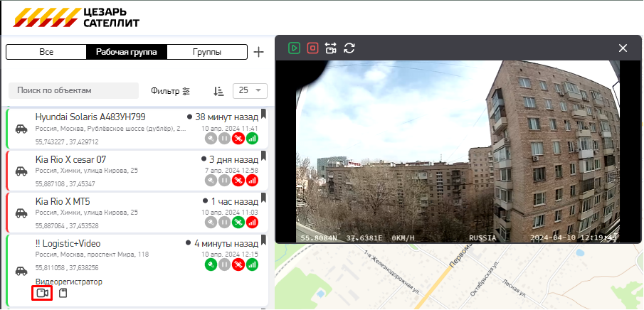
Task: Click the plus icon beside Группы
Action: pos(258,52)
